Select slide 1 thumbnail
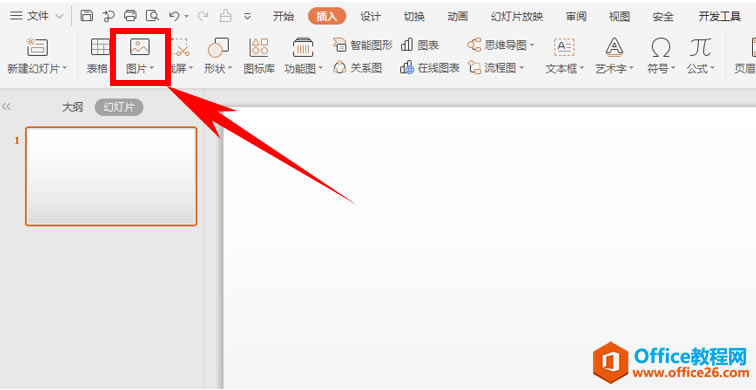756x390 pixels. coord(111,176)
